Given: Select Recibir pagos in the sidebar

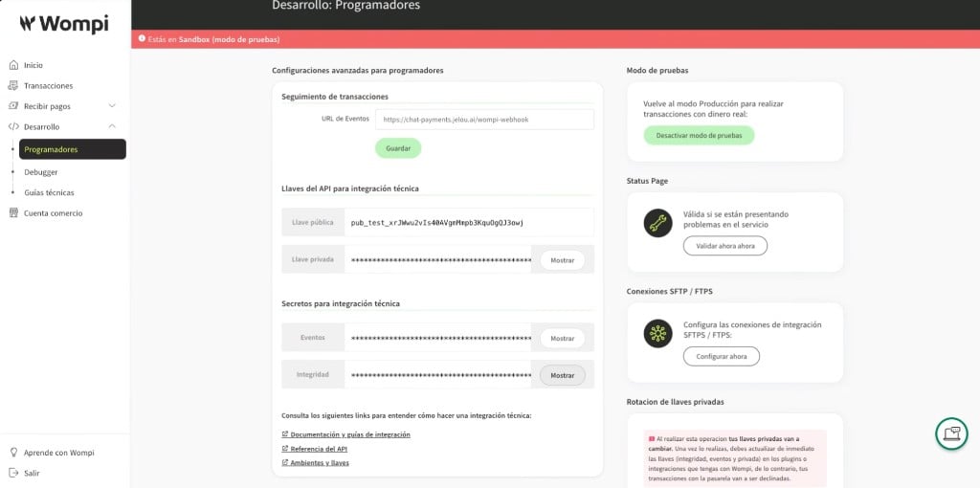Looking at the screenshot, I should tap(47, 106).
